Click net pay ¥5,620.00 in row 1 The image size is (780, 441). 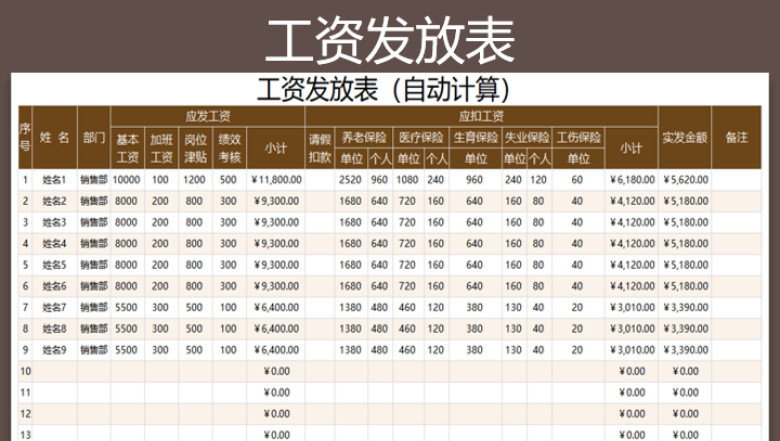pyautogui.click(x=685, y=180)
